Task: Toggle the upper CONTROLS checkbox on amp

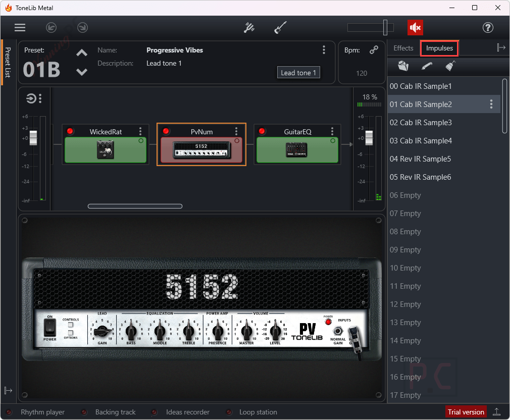Action: point(71,325)
